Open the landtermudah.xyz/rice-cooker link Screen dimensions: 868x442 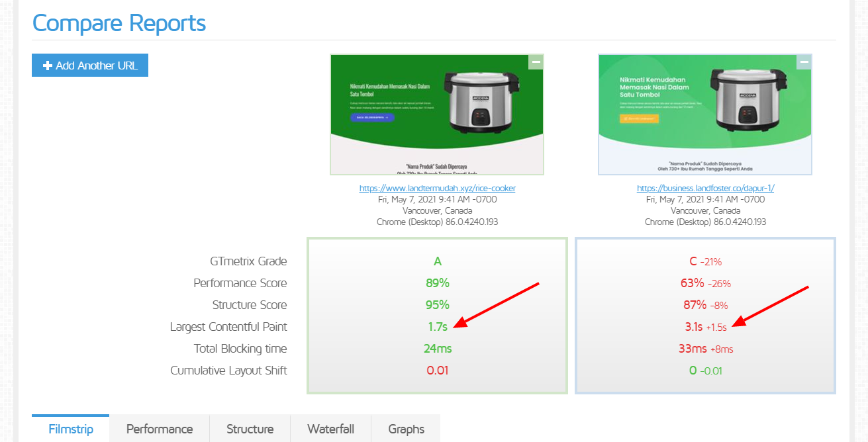(437, 189)
